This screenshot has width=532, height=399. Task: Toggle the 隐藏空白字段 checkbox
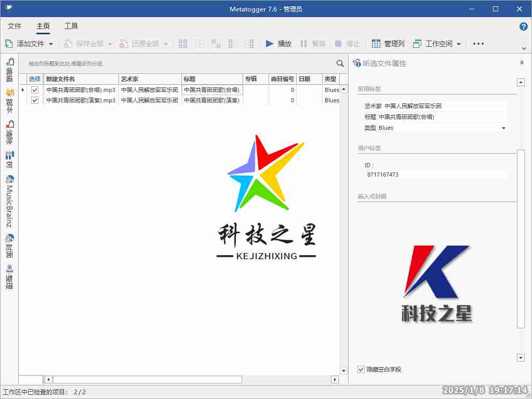(361, 369)
